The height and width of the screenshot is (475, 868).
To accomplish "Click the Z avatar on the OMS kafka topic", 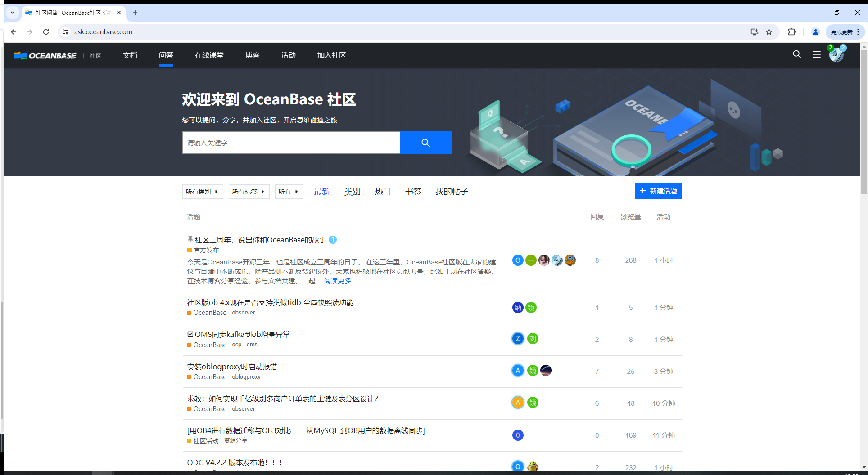I will click(518, 339).
